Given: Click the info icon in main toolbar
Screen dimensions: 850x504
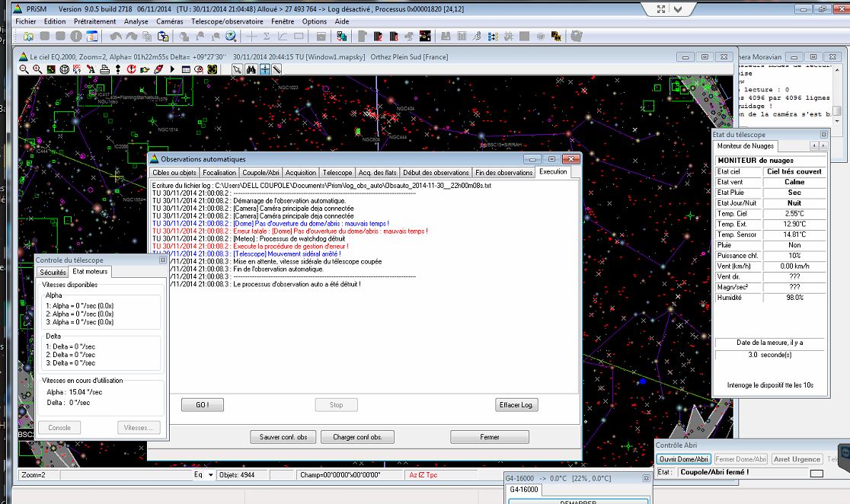Looking at the screenshot, I should click(x=77, y=37).
